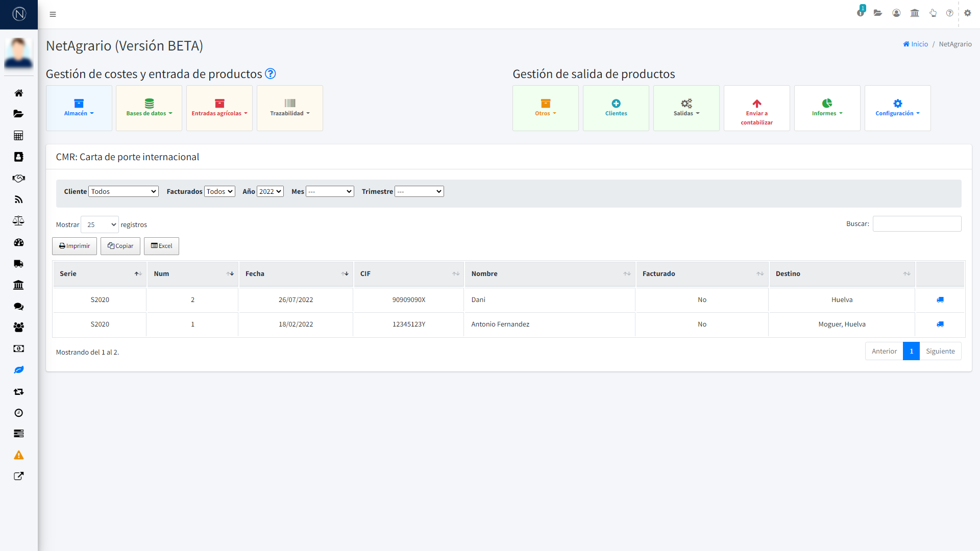
Task: Open the Mostrar 25 registros dropdown
Action: pos(100,224)
